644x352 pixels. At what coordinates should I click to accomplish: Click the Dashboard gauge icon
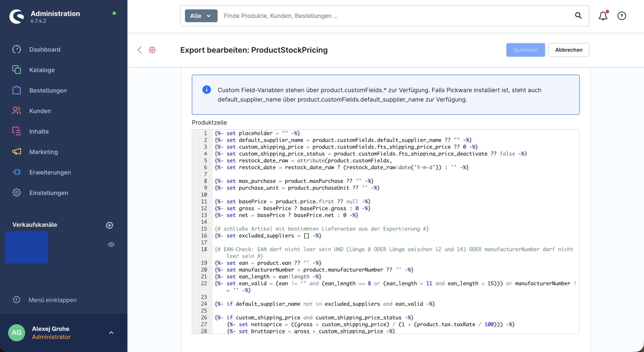pyautogui.click(x=17, y=49)
